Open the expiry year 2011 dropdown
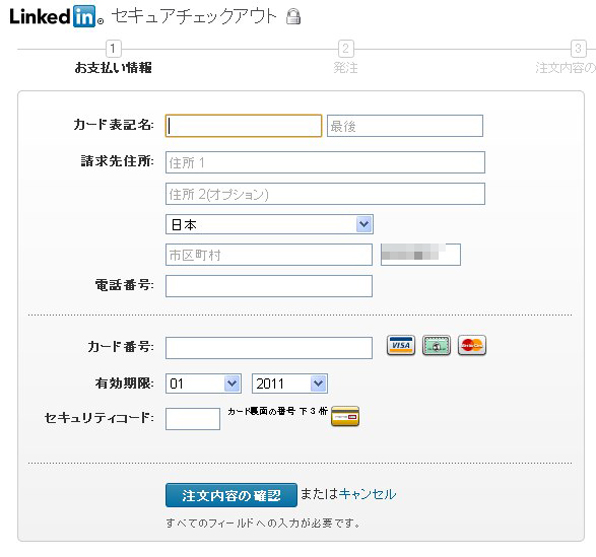The height and width of the screenshot is (557, 596). (x=290, y=384)
